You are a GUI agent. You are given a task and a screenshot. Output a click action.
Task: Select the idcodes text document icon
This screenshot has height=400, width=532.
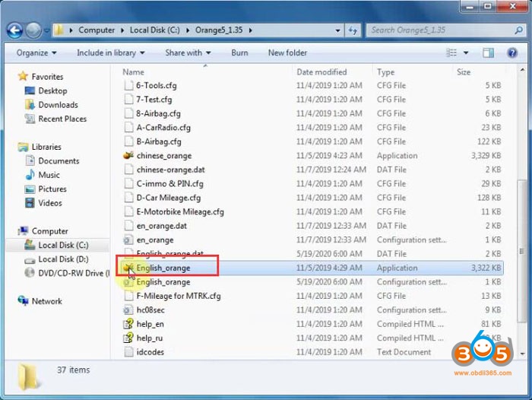coord(128,352)
